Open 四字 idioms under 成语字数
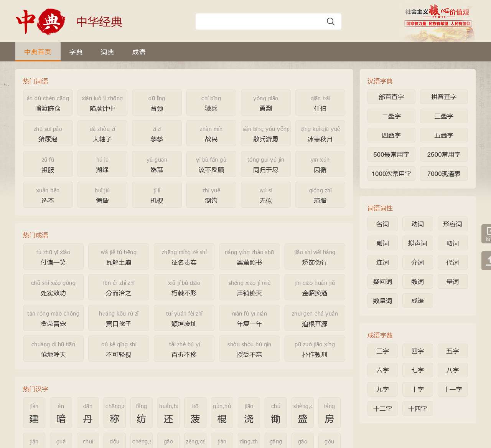 pyautogui.click(x=417, y=351)
